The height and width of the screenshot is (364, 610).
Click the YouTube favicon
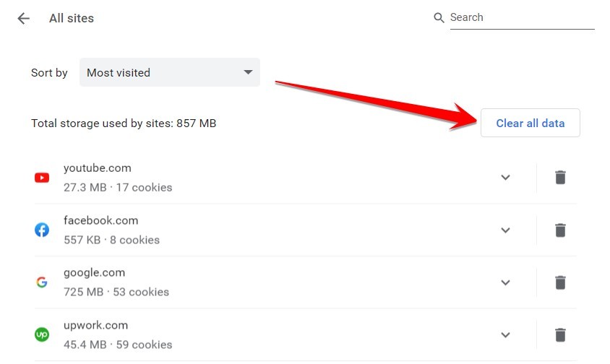click(42, 178)
